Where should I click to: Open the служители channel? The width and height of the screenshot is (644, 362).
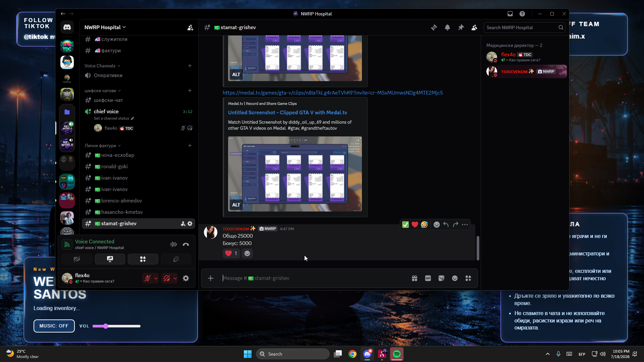[139, 39]
